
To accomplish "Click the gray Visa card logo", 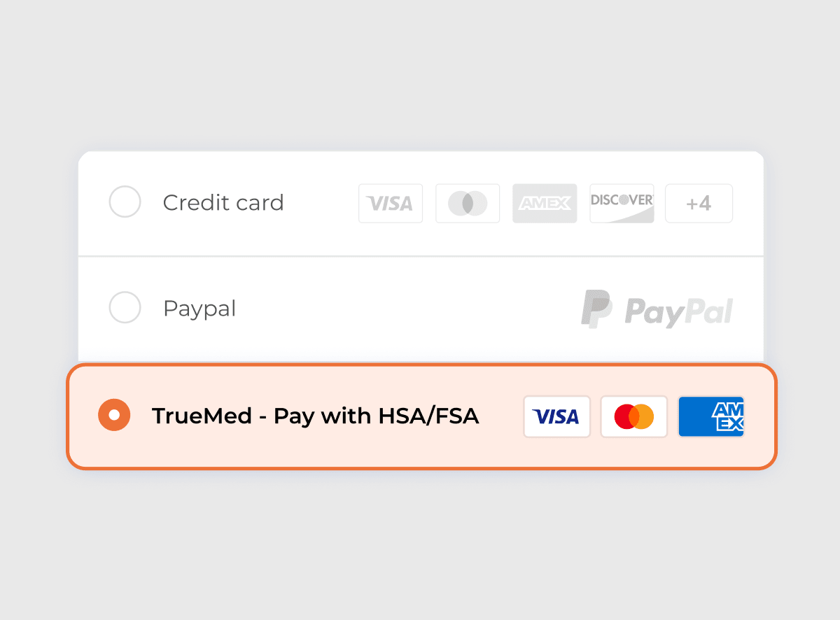I will click(391, 204).
